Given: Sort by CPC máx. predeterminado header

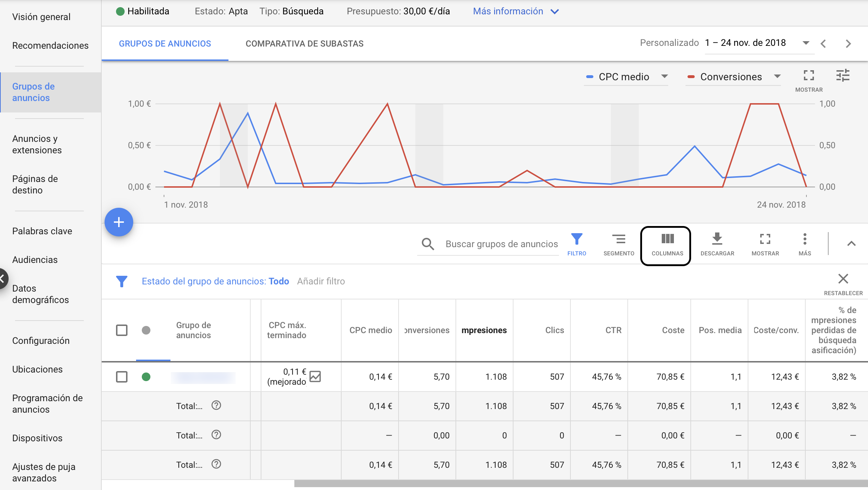Looking at the screenshot, I should (286, 330).
